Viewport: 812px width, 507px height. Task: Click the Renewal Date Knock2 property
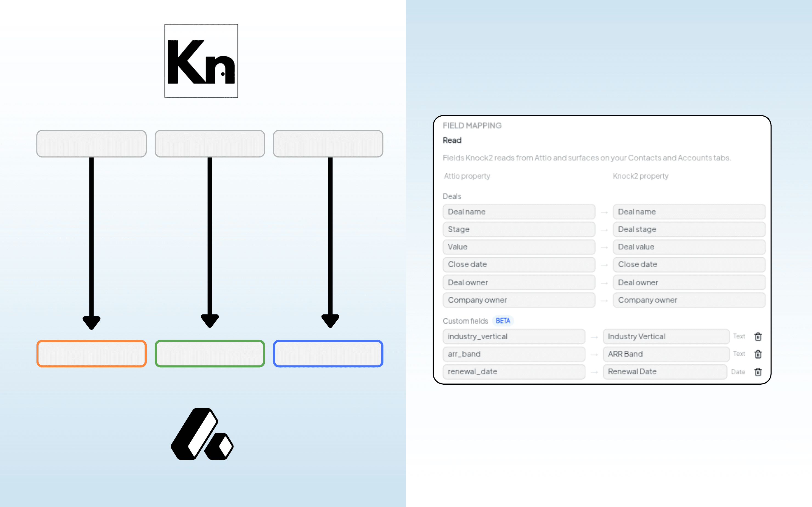click(x=665, y=371)
